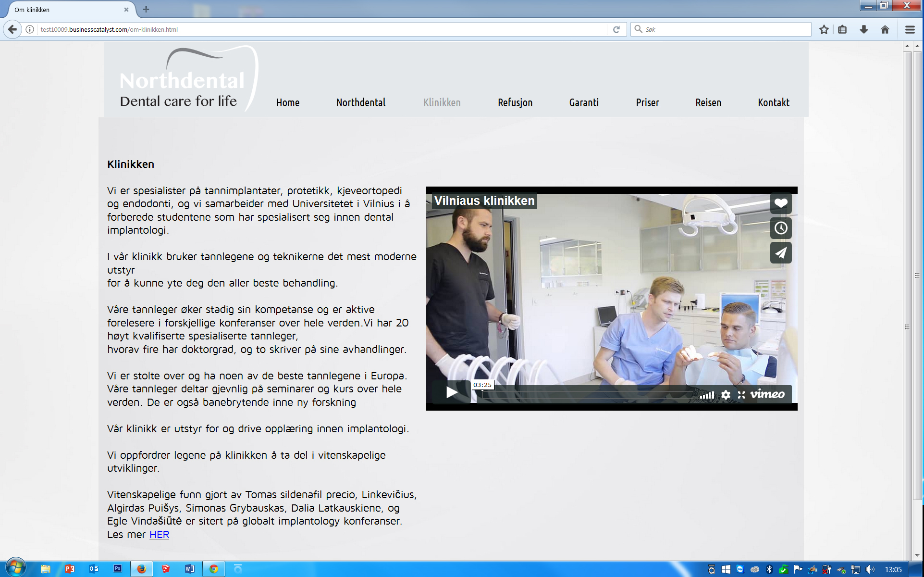Click the HER link after Les mer
The image size is (924, 577).
pos(159,534)
